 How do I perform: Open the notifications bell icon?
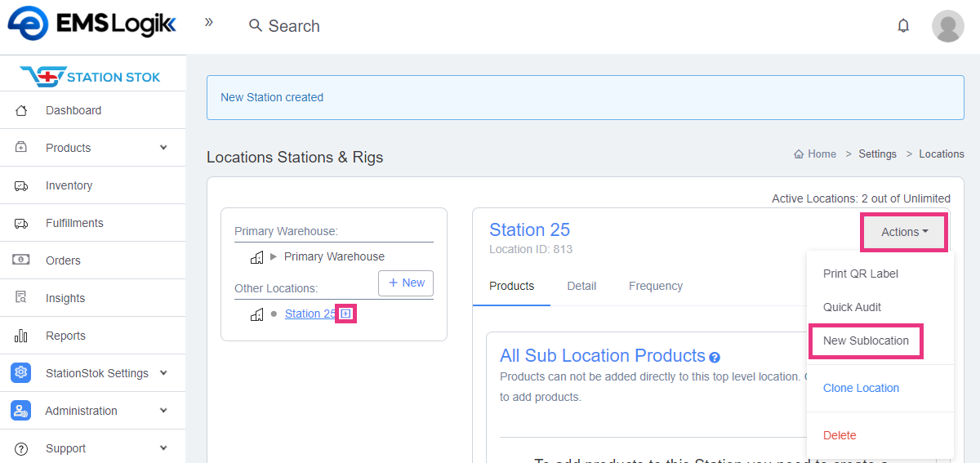click(x=903, y=25)
